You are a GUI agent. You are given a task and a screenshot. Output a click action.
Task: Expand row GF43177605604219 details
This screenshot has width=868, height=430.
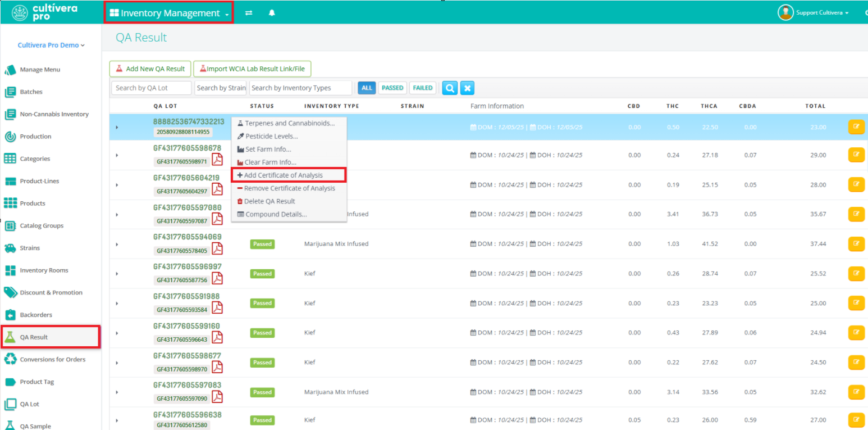pos(117,185)
